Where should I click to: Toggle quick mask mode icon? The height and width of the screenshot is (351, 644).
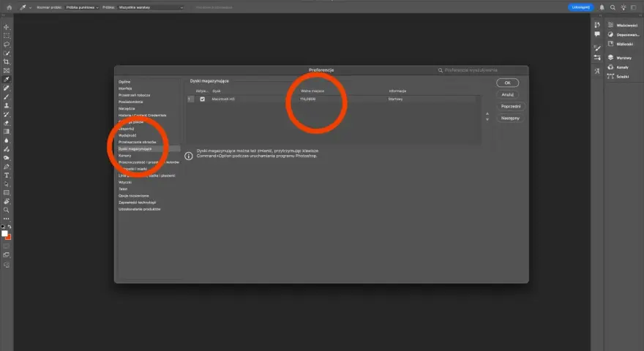coord(6,246)
